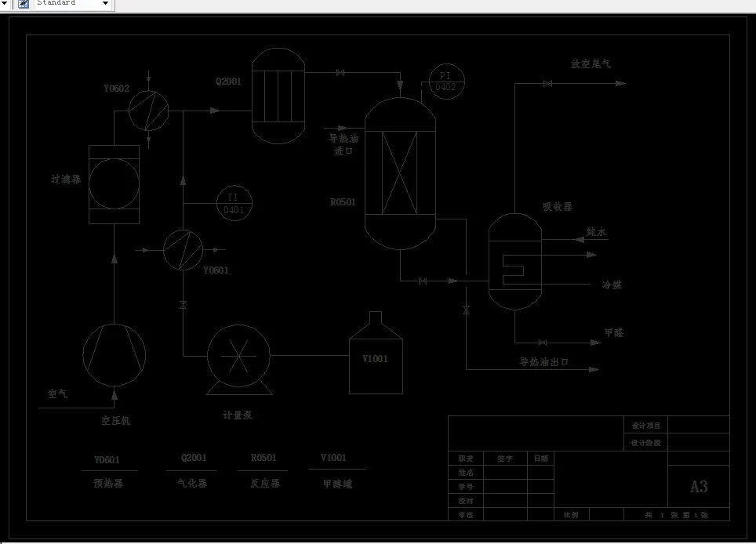Click the table style icon beside Standard
The width and height of the screenshot is (756, 544).
(23, 4)
